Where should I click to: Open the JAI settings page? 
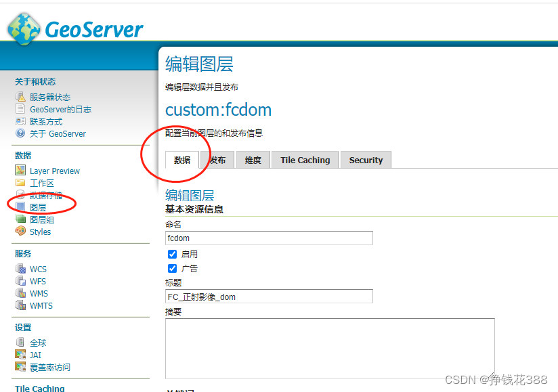(35, 355)
